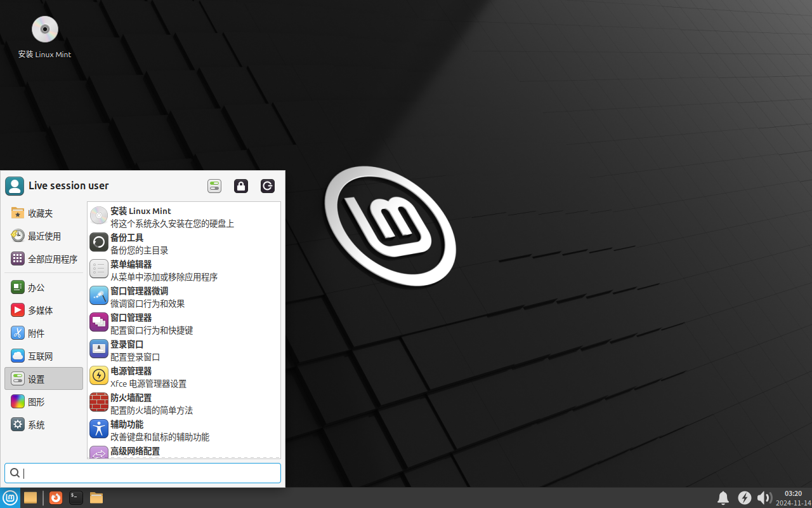The image size is (812, 508).
Task: Select the 系统 category
Action: tap(44, 425)
